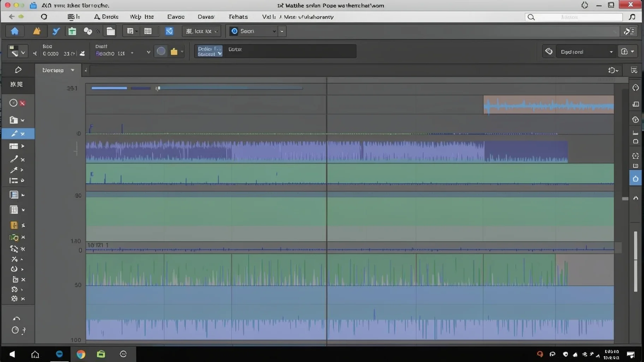
Task: Open the 'Eavdo' menu
Action: (x=176, y=17)
